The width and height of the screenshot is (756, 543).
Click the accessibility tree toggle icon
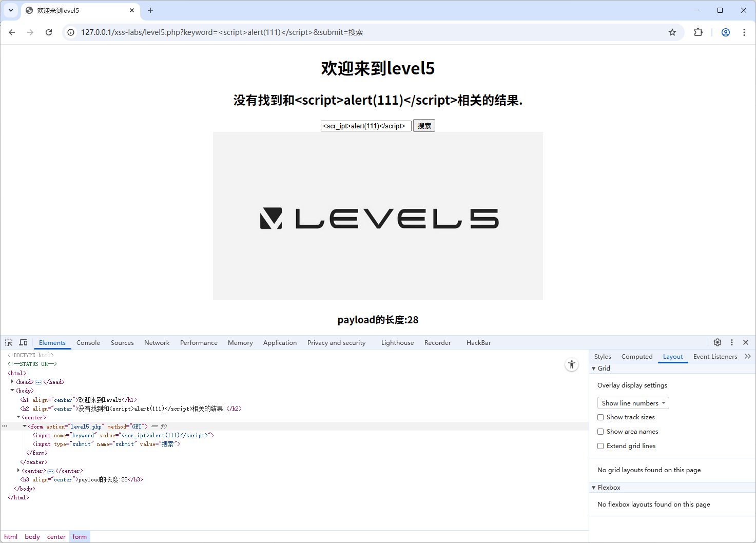click(572, 364)
